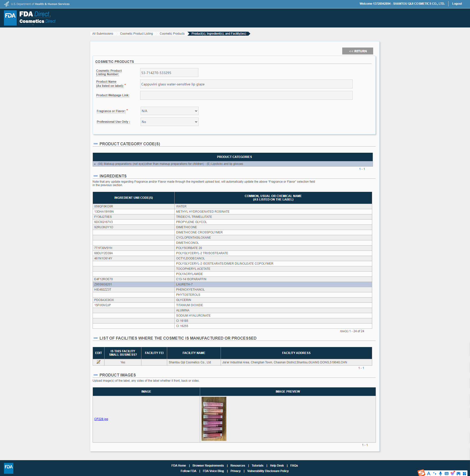Toggle the IME English/Chinese 'A' mode
470x476 pixels.
429,473
